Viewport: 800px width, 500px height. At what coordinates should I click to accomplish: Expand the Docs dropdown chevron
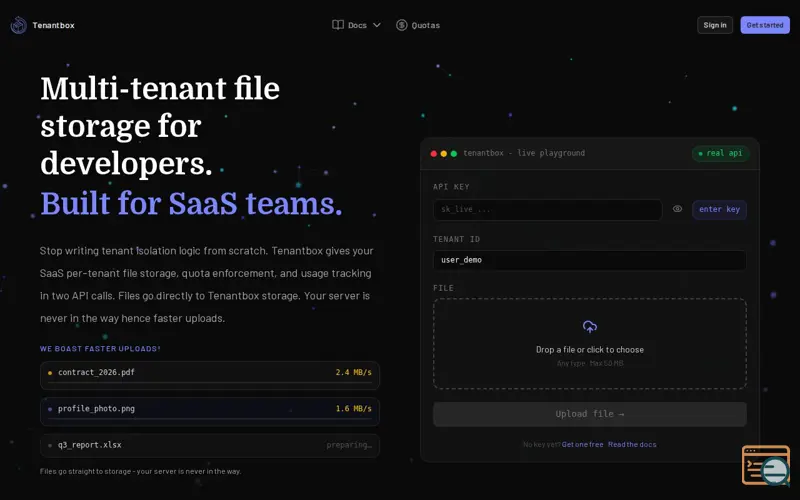click(x=377, y=25)
